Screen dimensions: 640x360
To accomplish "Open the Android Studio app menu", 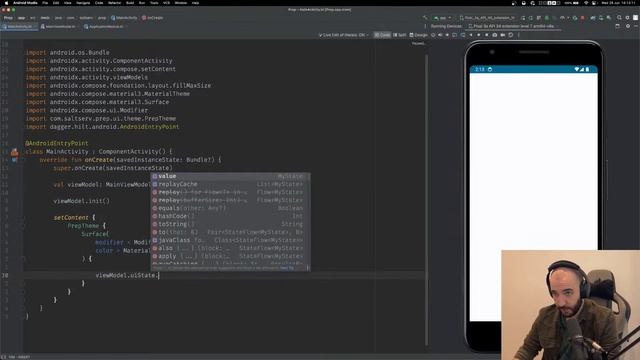I will point(25,3).
